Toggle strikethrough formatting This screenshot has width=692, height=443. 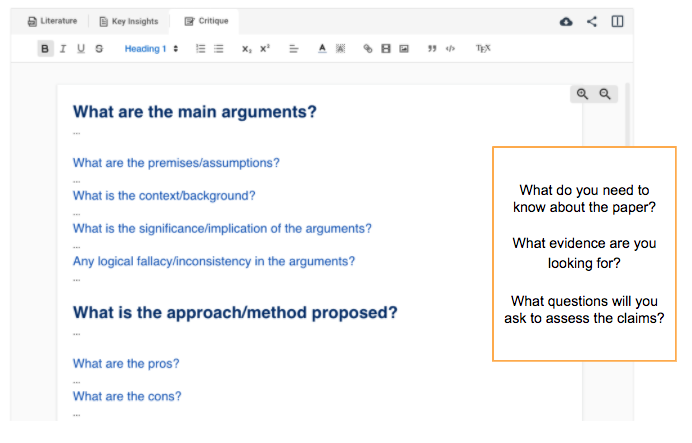tap(99, 49)
